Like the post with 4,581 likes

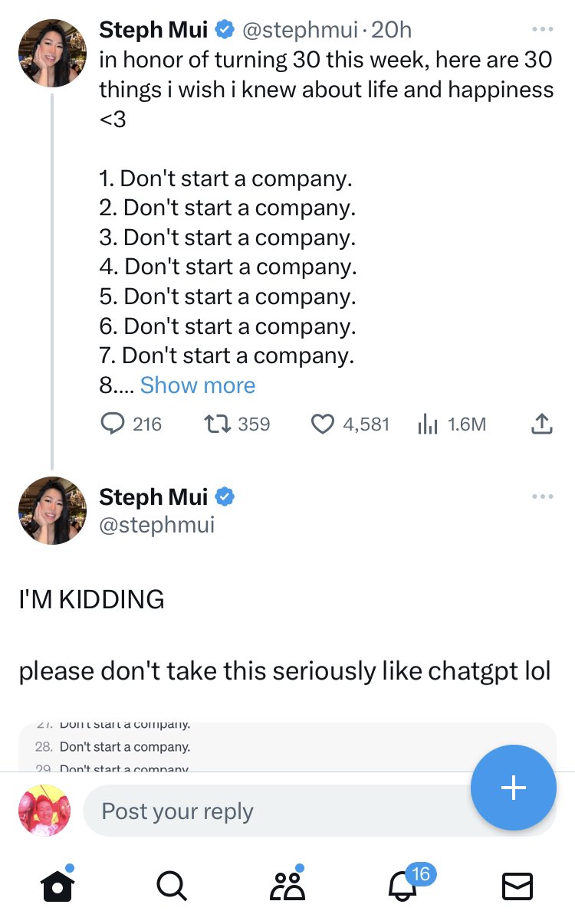(x=324, y=424)
